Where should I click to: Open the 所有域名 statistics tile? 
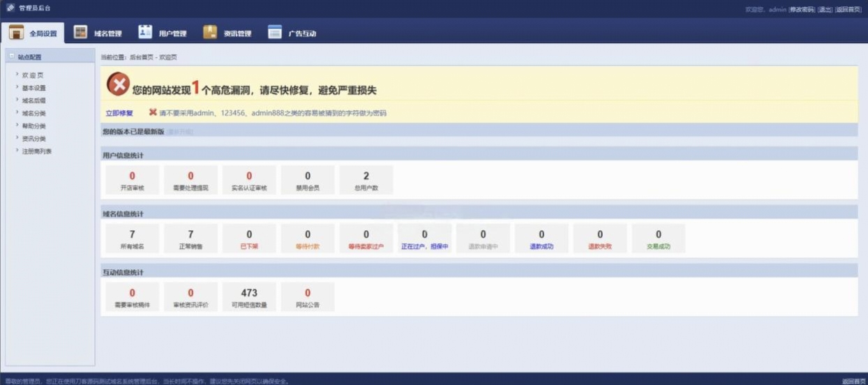(x=132, y=239)
